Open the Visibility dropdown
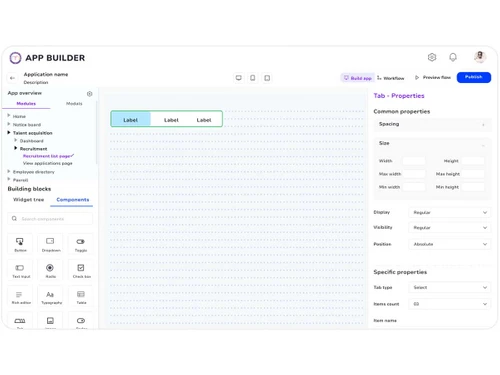The image size is (500, 375). pos(449,228)
